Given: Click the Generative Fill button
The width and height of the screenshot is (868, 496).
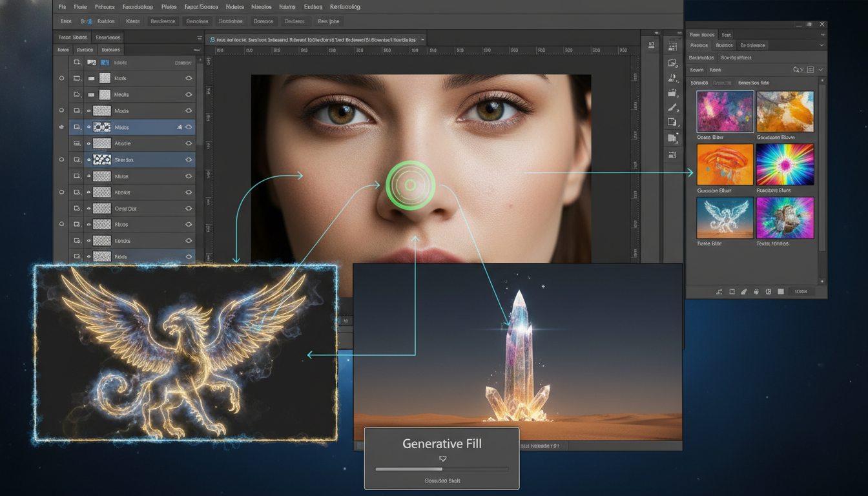Looking at the screenshot, I should [x=441, y=444].
